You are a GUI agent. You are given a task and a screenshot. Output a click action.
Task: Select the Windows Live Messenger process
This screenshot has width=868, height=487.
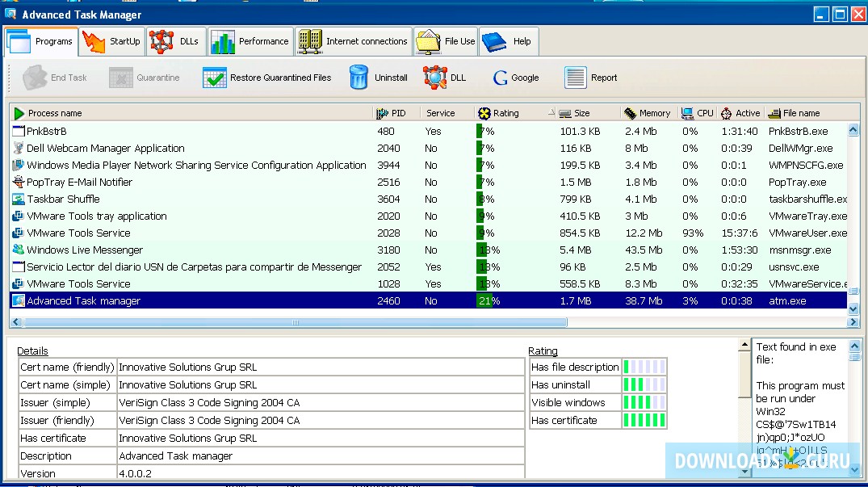point(429,250)
